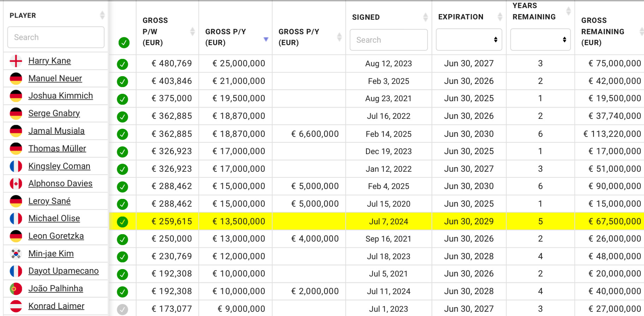The height and width of the screenshot is (316, 644).
Task: Open Michael Olise player link
Action: 54,218
